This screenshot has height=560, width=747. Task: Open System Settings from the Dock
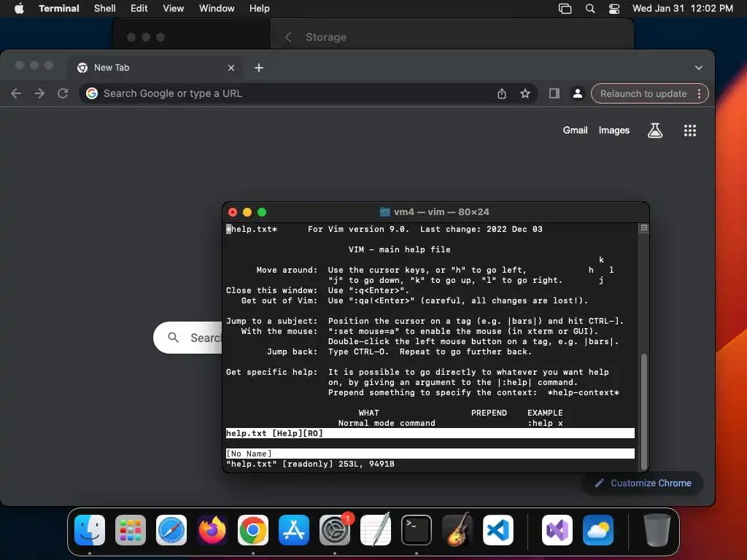(x=335, y=530)
